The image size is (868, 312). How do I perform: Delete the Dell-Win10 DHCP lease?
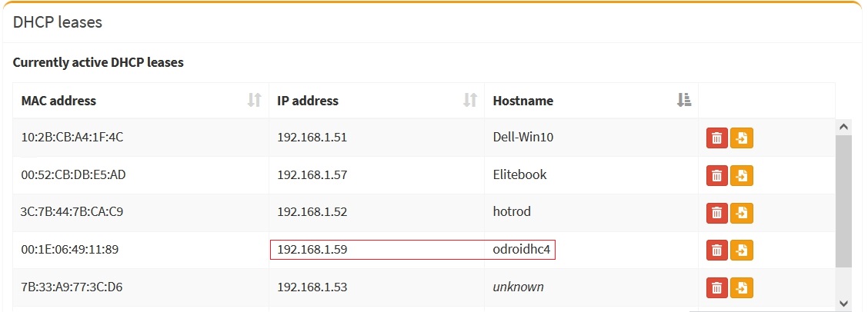coord(716,138)
